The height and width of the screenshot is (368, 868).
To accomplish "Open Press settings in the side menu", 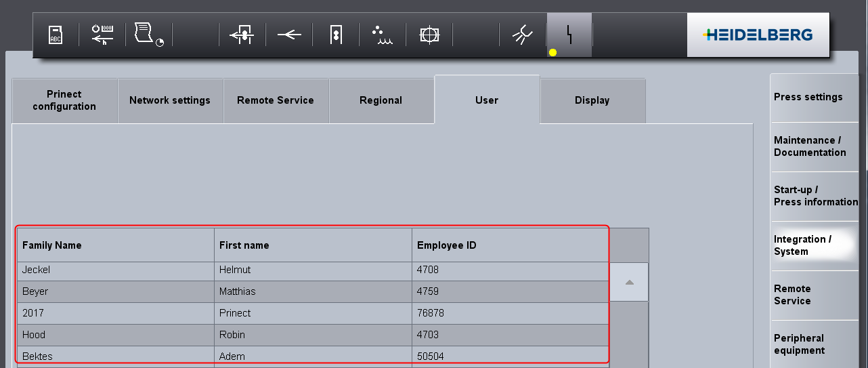I will pos(808,97).
